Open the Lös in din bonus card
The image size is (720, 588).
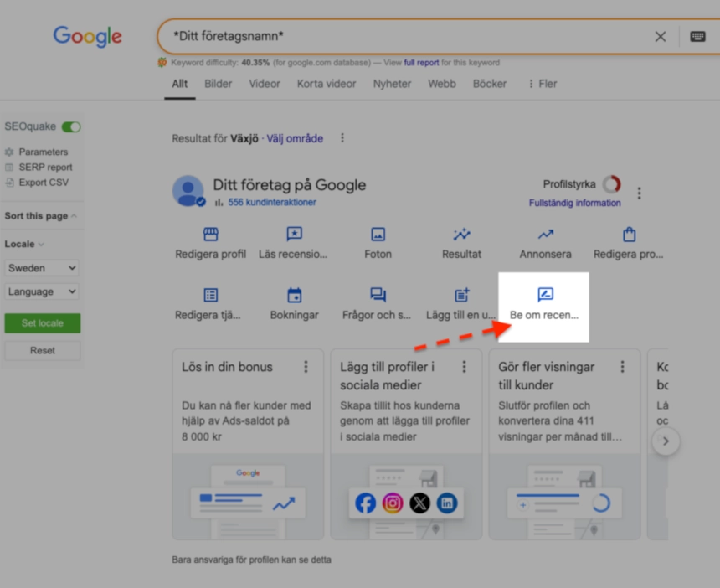(248, 444)
